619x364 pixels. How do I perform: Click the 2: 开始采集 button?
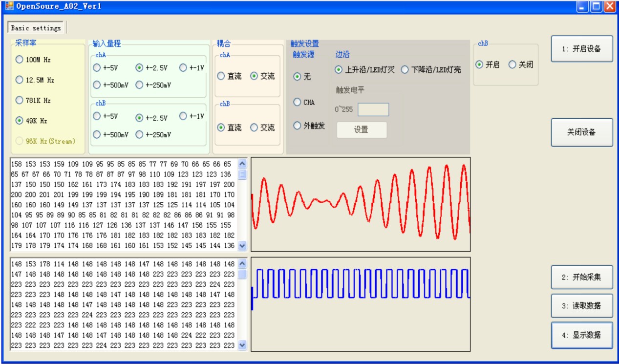click(x=582, y=278)
